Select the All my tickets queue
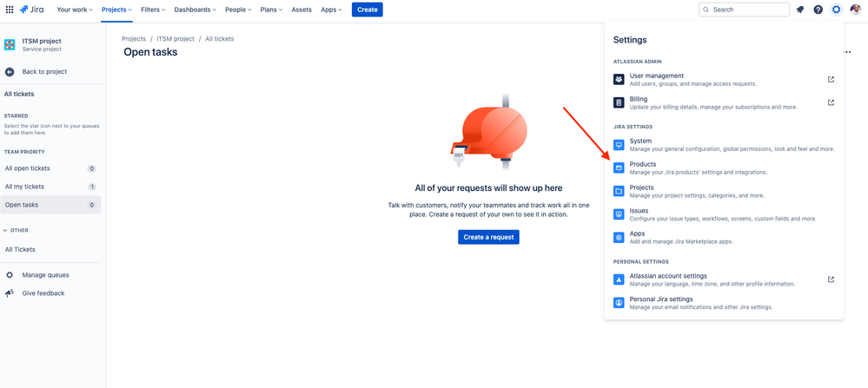 [50, 187]
